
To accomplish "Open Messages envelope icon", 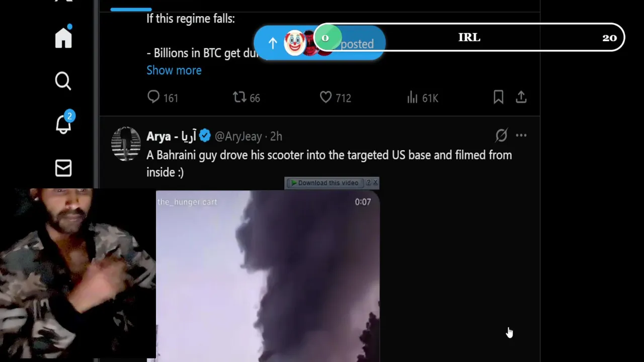I will (63, 168).
